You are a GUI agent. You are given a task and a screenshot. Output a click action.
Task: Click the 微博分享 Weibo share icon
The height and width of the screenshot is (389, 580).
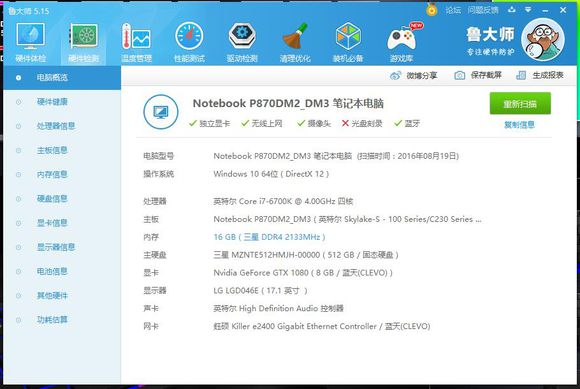395,75
